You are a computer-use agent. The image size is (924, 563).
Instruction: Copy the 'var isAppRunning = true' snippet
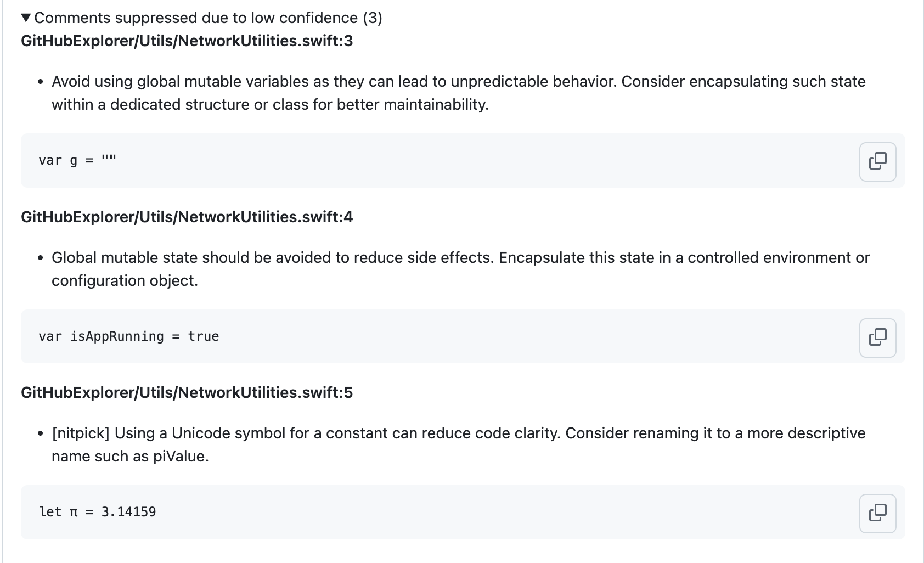(x=877, y=337)
